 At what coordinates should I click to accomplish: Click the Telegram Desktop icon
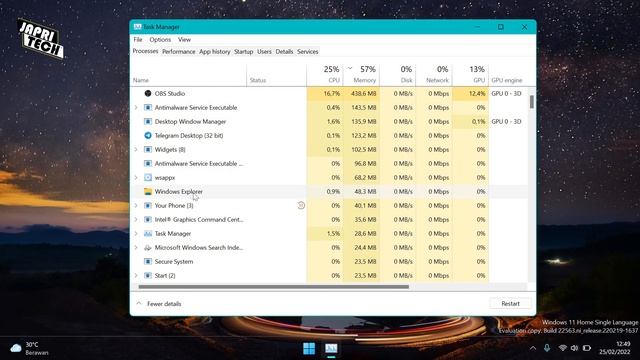coord(148,136)
